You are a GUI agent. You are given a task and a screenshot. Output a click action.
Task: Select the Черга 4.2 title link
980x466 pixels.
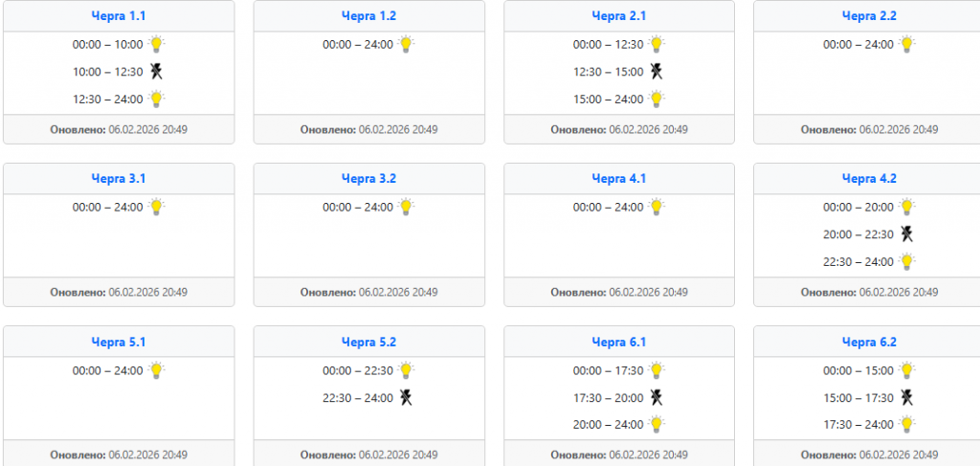point(869,178)
